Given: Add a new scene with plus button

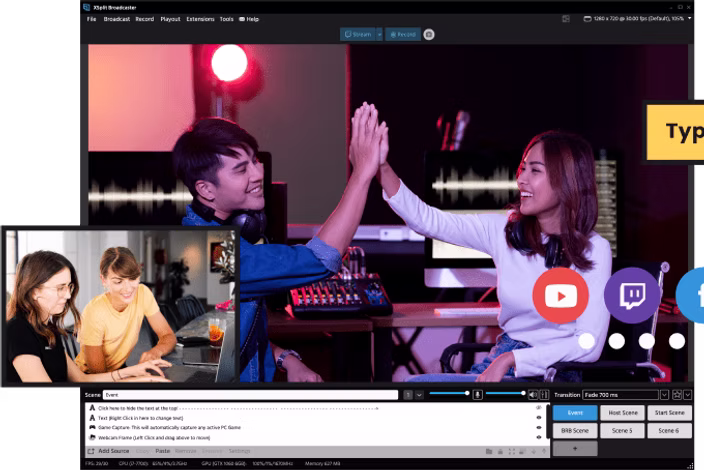Looking at the screenshot, I should [x=575, y=448].
